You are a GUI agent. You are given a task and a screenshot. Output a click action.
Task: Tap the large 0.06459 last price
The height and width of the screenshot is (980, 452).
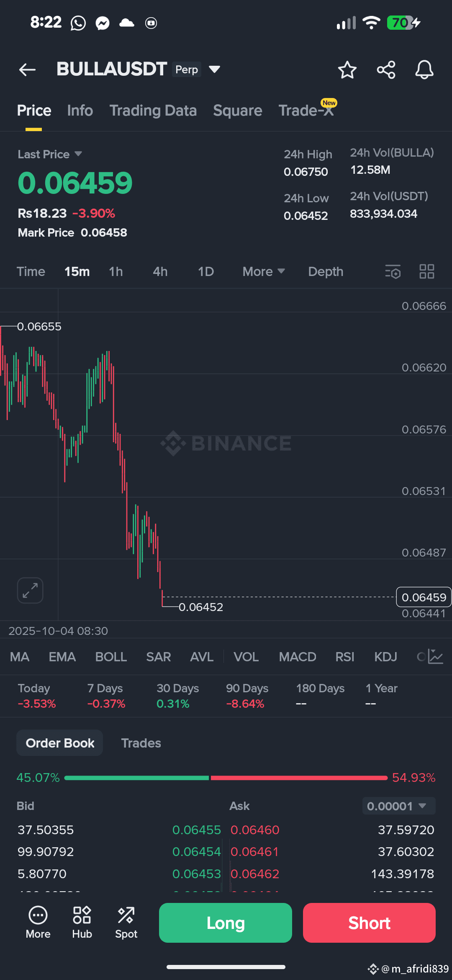(x=75, y=183)
